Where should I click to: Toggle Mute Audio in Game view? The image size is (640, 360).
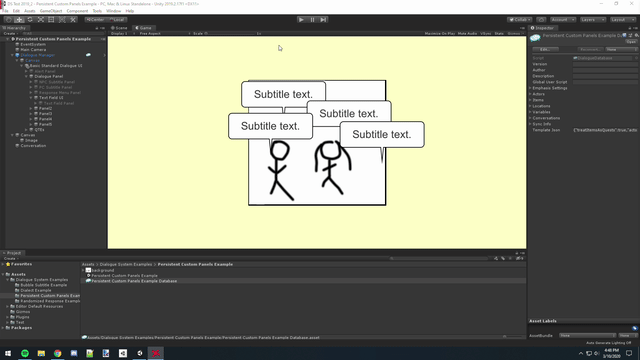tap(467, 33)
